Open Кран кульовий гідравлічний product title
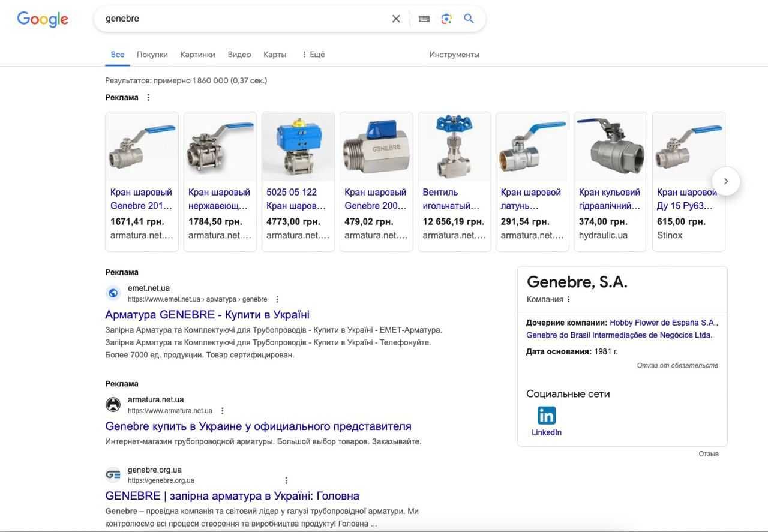Screen dimensions: 768x532 610,199
